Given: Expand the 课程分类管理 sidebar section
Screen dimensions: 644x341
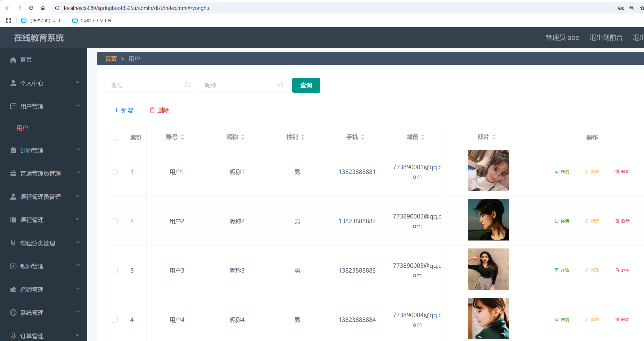Looking at the screenshot, I should [77, 242].
